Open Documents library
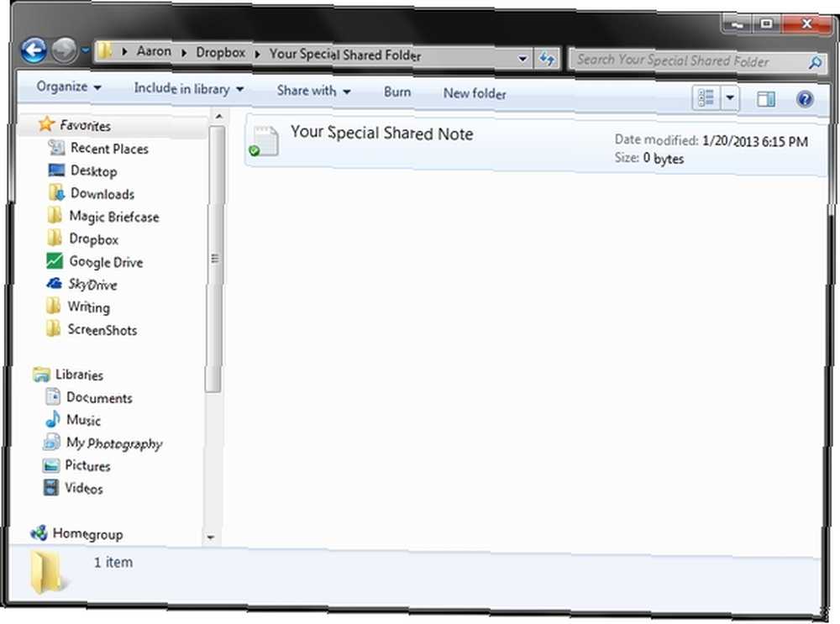 point(99,397)
